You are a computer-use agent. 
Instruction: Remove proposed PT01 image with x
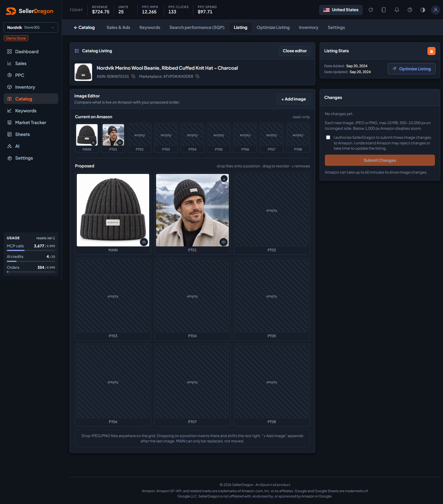point(224,179)
